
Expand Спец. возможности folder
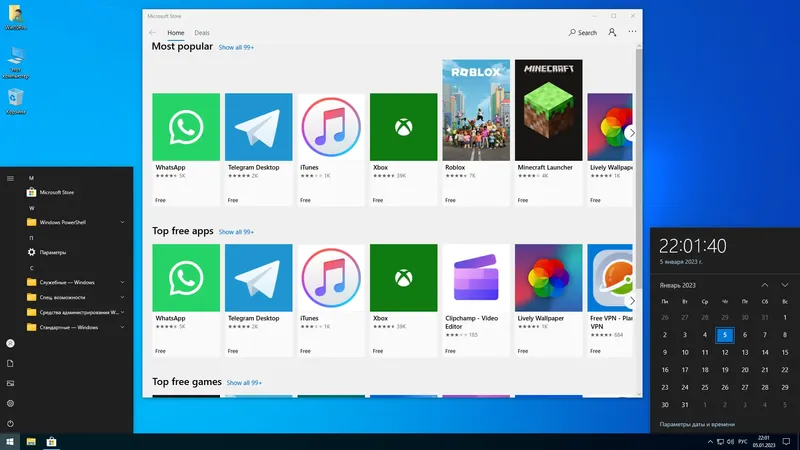[x=76, y=297]
